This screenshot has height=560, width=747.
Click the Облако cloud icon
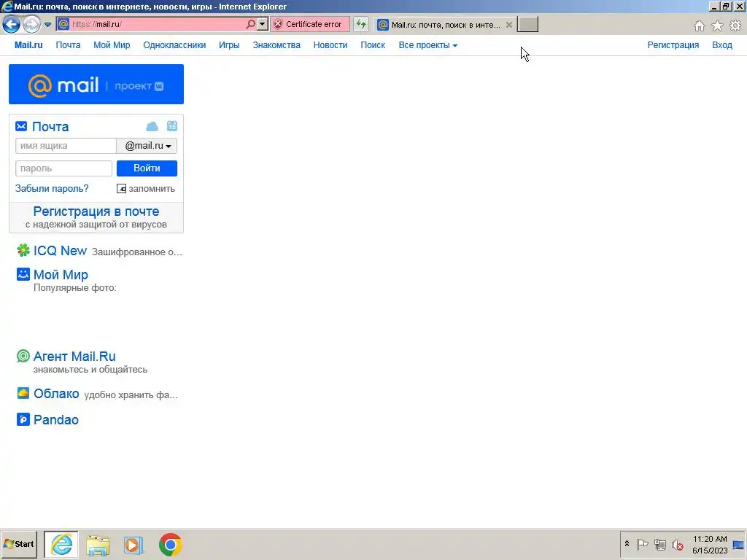(x=23, y=393)
